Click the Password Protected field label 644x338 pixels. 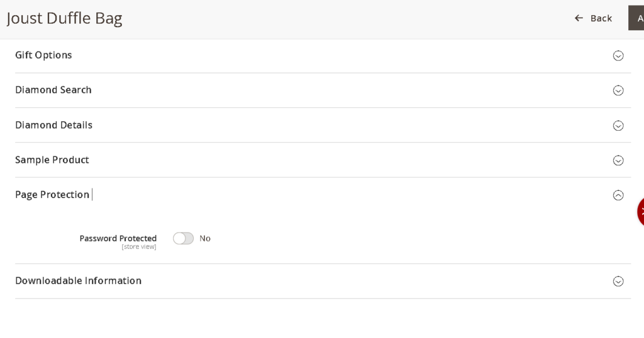tap(118, 239)
